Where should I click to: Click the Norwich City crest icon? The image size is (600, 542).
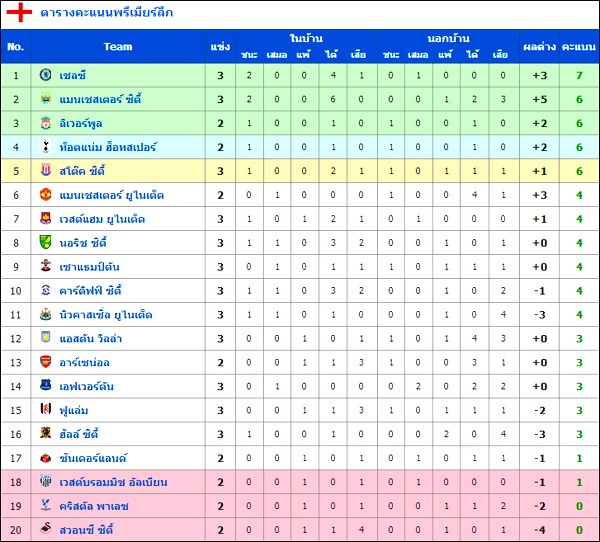pyautogui.click(x=46, y=243)
